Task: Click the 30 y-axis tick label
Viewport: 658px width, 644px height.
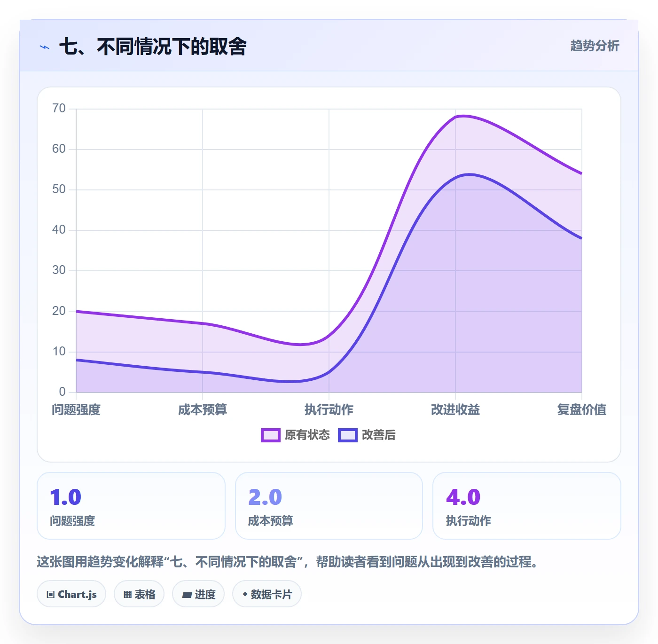Action: 59,270
